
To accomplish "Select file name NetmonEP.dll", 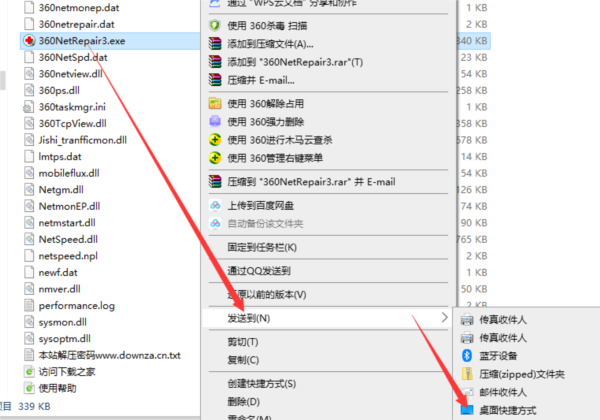I will [x=70, y=206].
